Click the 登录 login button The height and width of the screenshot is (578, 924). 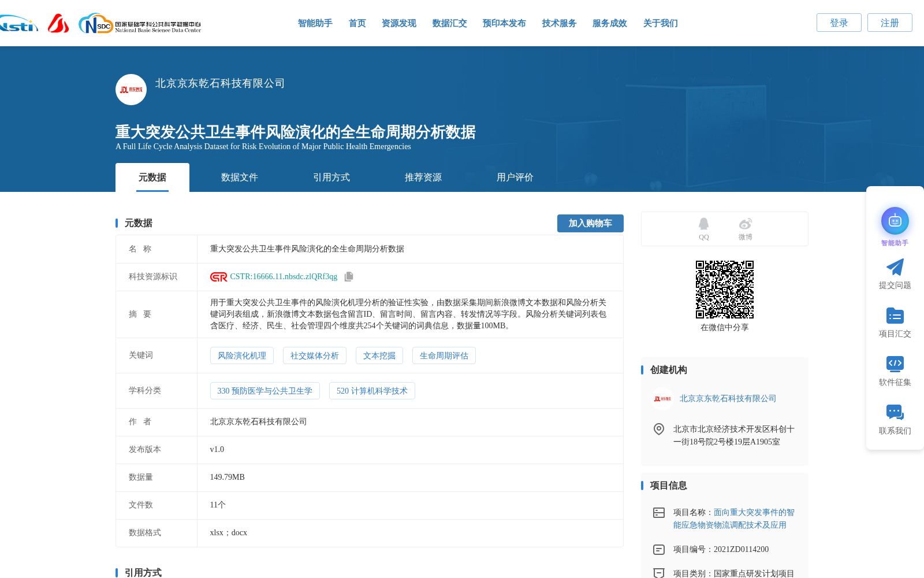tap(839, 23)
